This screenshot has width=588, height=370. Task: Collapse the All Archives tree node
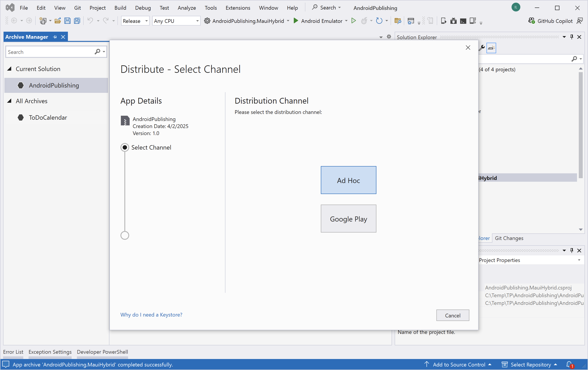pos(9,101)
